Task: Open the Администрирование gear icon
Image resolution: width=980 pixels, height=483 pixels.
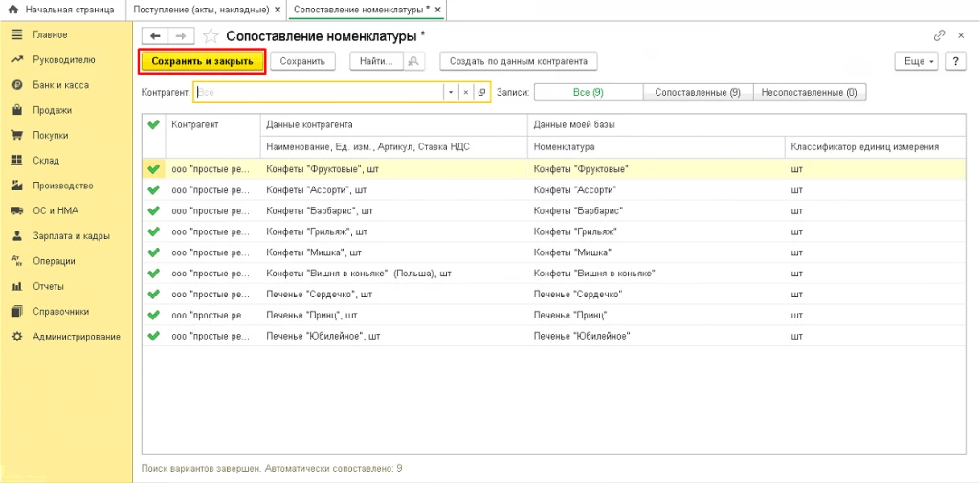Action: click(17, 337)
